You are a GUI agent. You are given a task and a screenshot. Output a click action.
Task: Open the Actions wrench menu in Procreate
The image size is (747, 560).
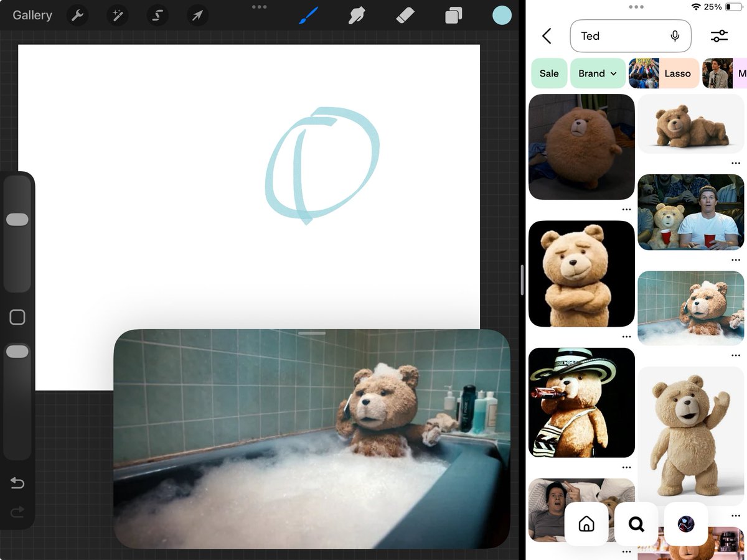tap(78, 16)
